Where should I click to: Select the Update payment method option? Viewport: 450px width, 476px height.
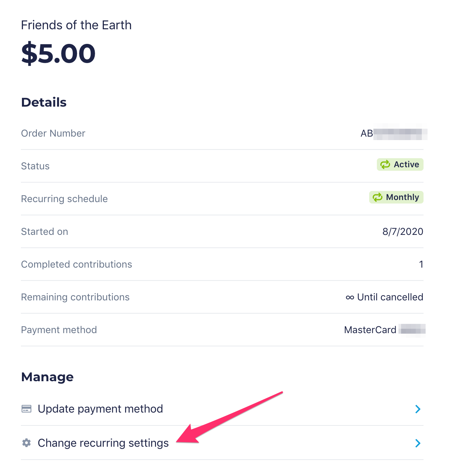pos(222,409)
